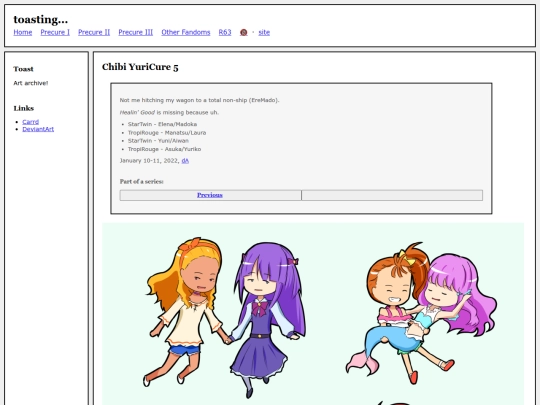Open the red prohibition-sign icon link
Image resolution: width=540 pixels, height=405 pixels.
click(x=243, y=32)
